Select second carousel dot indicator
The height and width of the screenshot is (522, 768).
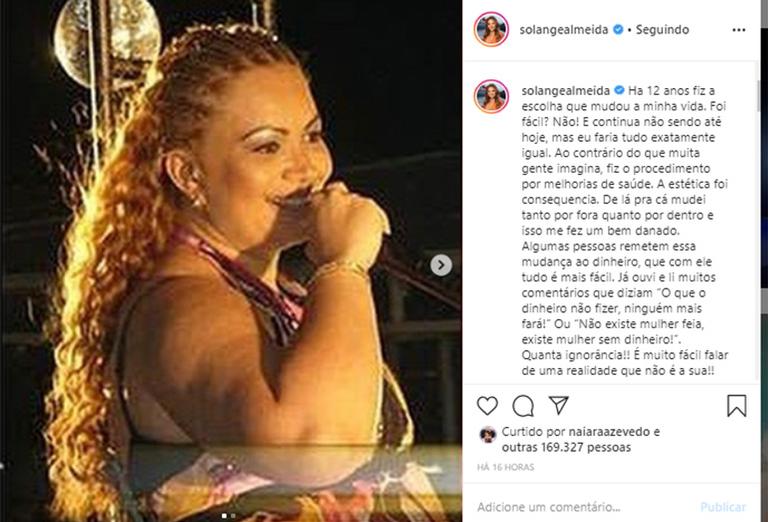(x=233, y=516)
